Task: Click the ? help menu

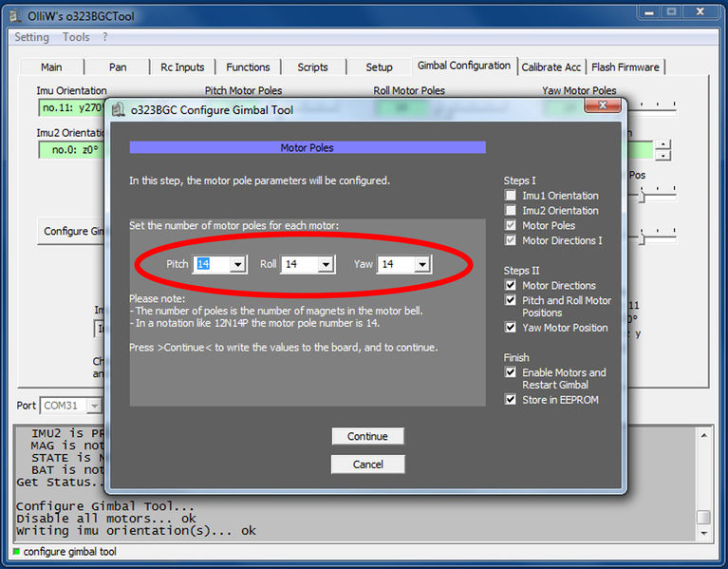Action: [104, 37]
